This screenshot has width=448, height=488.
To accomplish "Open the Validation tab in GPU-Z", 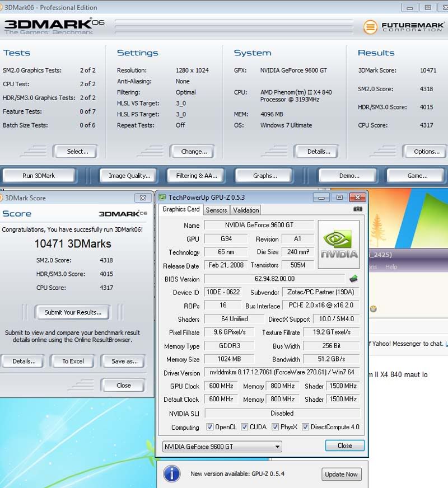I will pyautogui.click(x=246, y=210).
